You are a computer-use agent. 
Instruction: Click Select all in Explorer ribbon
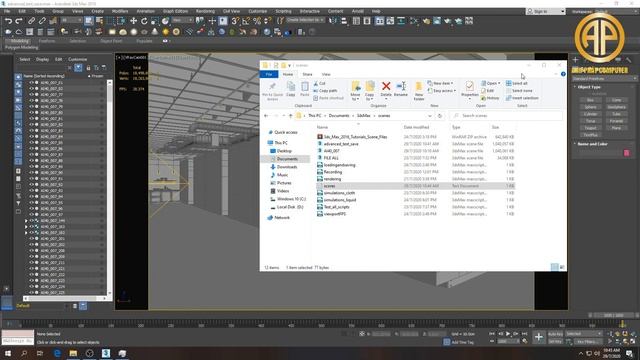point(516,83)
